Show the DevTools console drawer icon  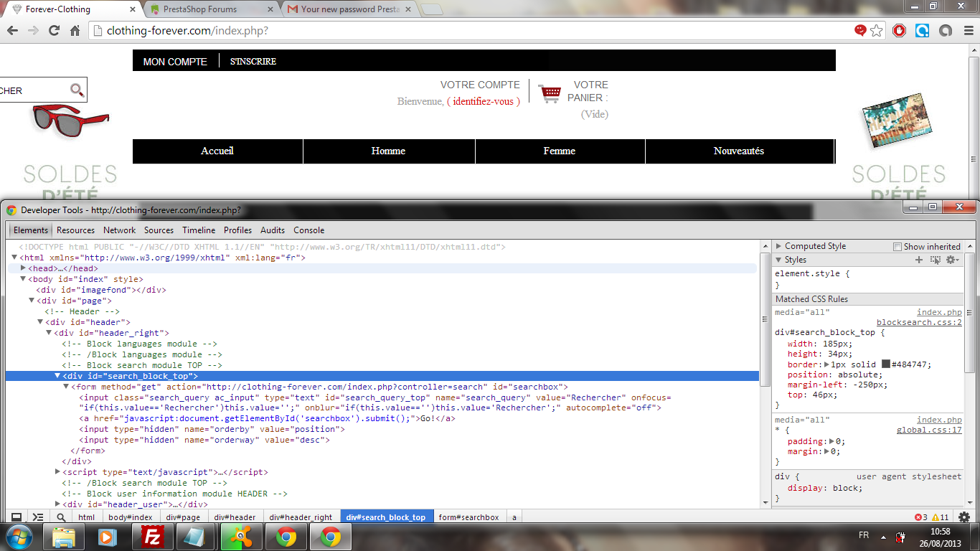(x=38, y=517)
